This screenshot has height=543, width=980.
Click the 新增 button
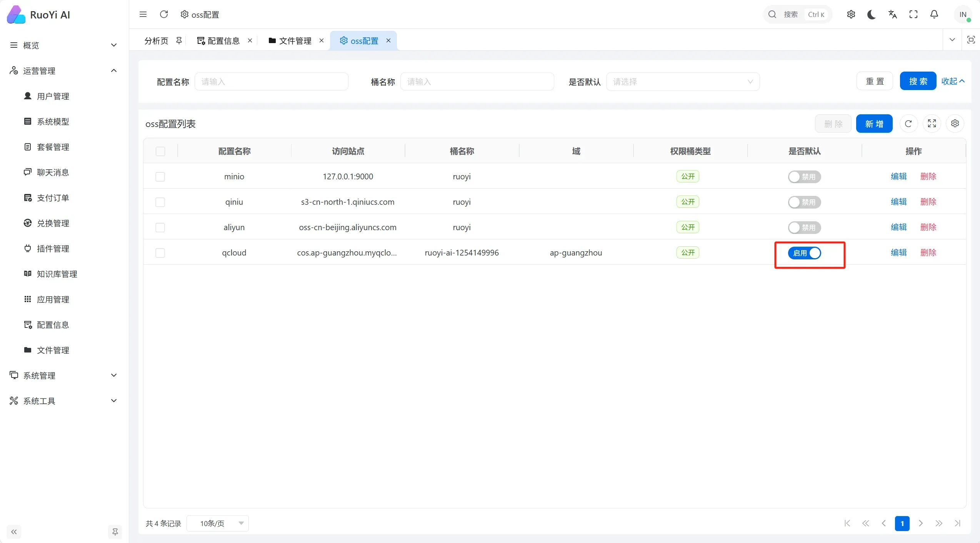coord(874,124)
